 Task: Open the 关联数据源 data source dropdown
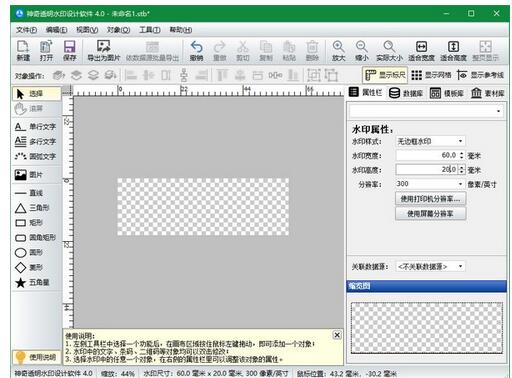(x=430, y=267)
